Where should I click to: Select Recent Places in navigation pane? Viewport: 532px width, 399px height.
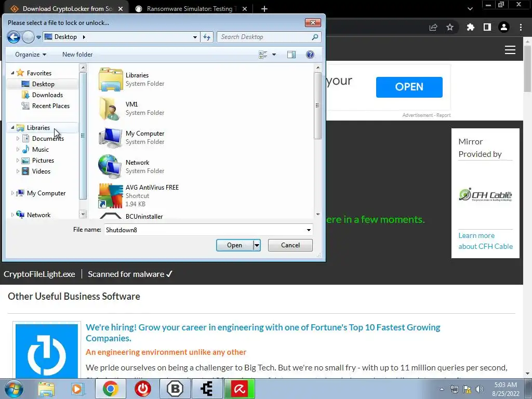coord(50,106)
